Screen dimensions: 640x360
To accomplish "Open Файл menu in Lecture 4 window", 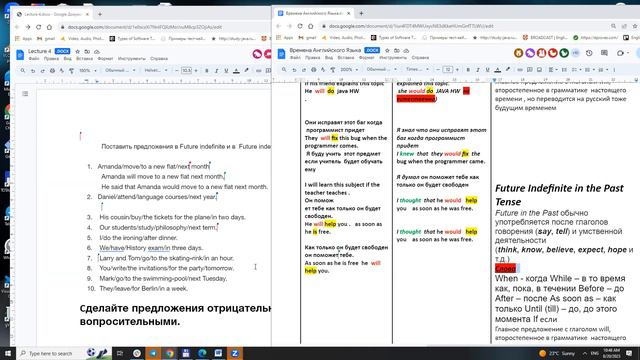I will [34, 59].
